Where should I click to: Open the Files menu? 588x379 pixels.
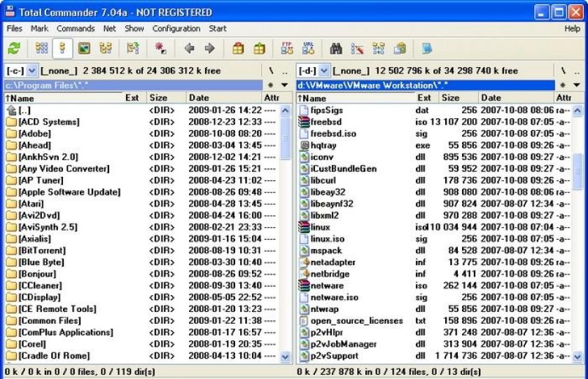(x=15, y=29)
